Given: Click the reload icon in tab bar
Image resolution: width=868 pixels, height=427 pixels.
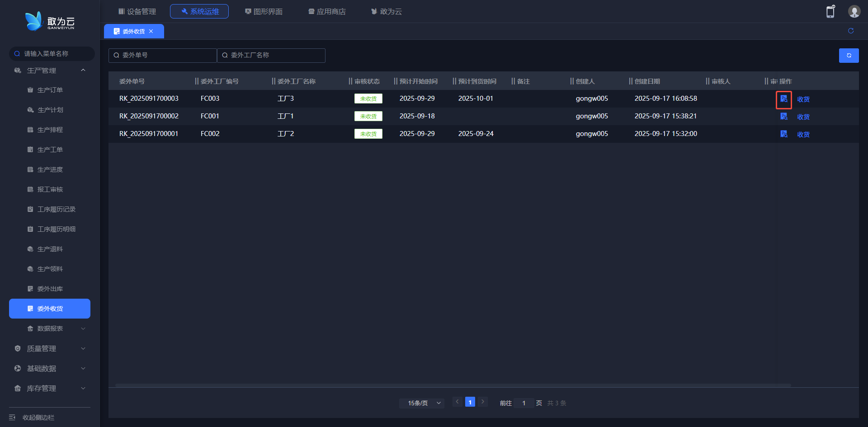Looking at the screenshot, I should point(850,31).
